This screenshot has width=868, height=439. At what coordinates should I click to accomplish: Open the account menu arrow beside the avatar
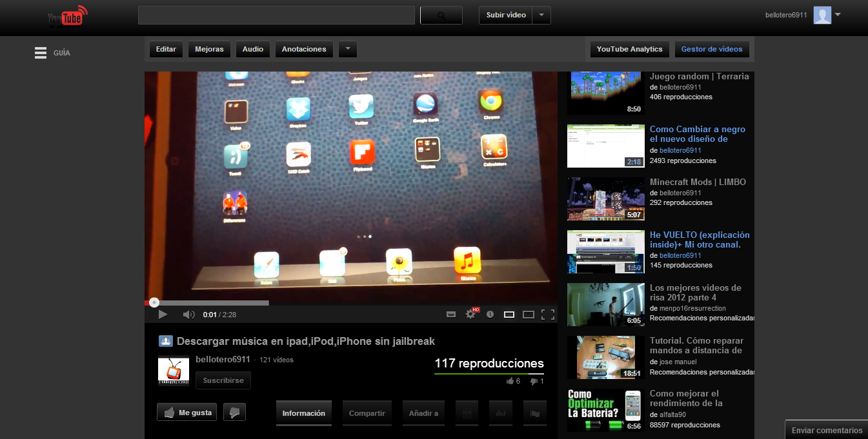[837, 14]
